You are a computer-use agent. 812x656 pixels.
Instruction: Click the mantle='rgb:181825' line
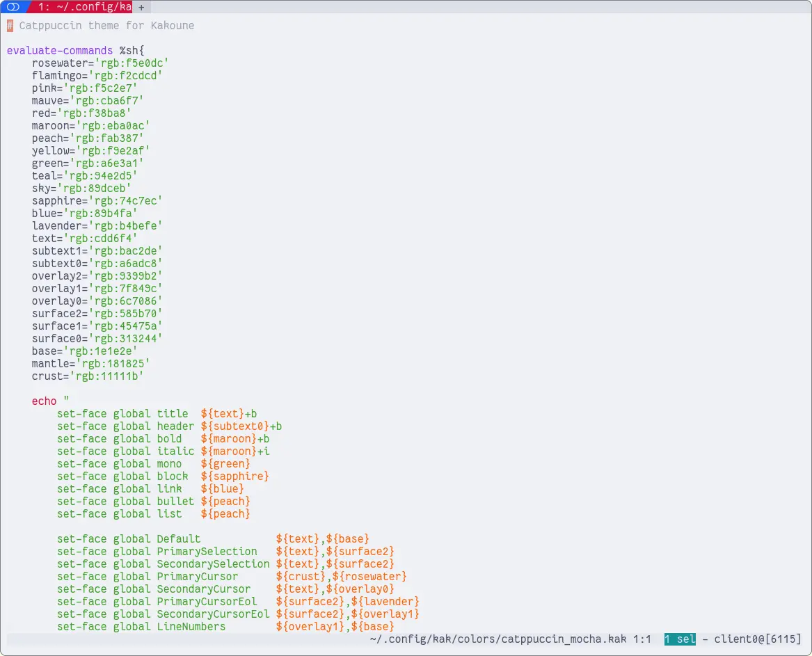point(90,363)
